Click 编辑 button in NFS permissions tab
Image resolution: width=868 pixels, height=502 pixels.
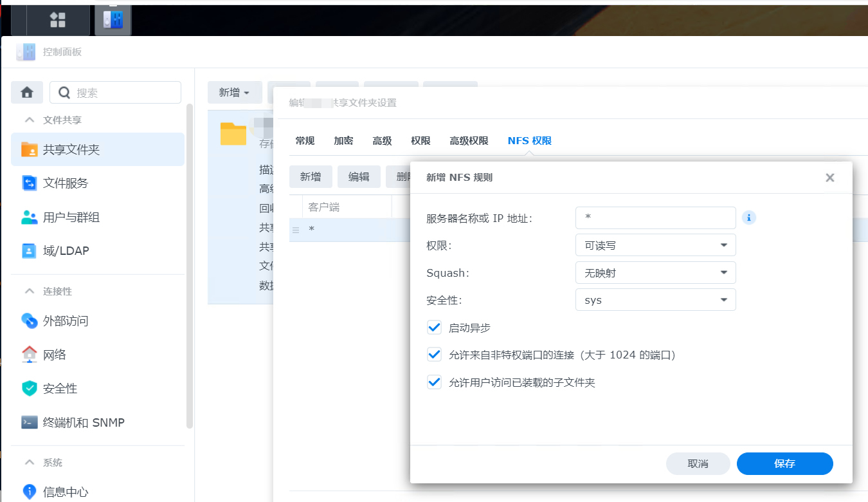[x=359, y=177]
